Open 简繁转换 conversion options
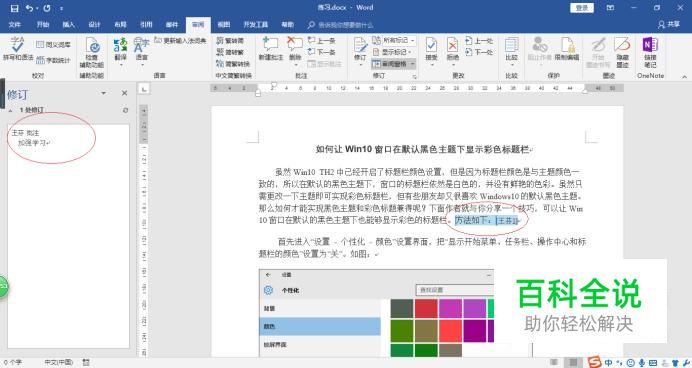Screen dimensions: 692x368 coord(233,64)
